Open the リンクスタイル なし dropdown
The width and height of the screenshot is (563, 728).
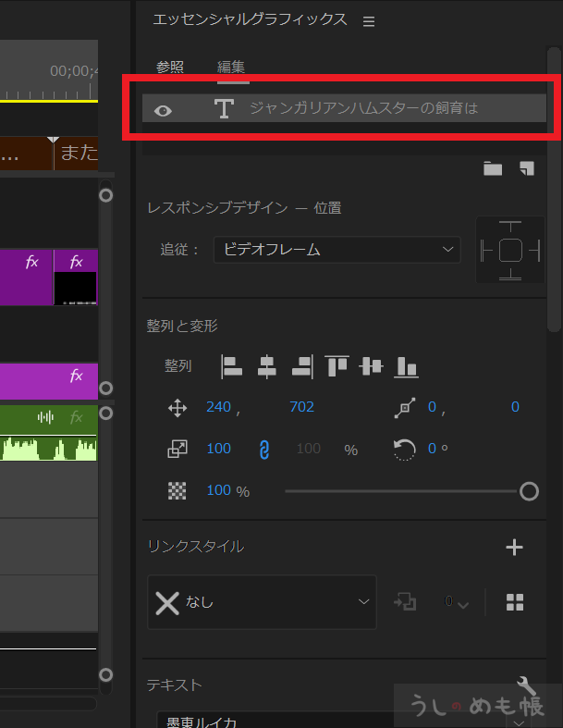click(x=262, y=602)
